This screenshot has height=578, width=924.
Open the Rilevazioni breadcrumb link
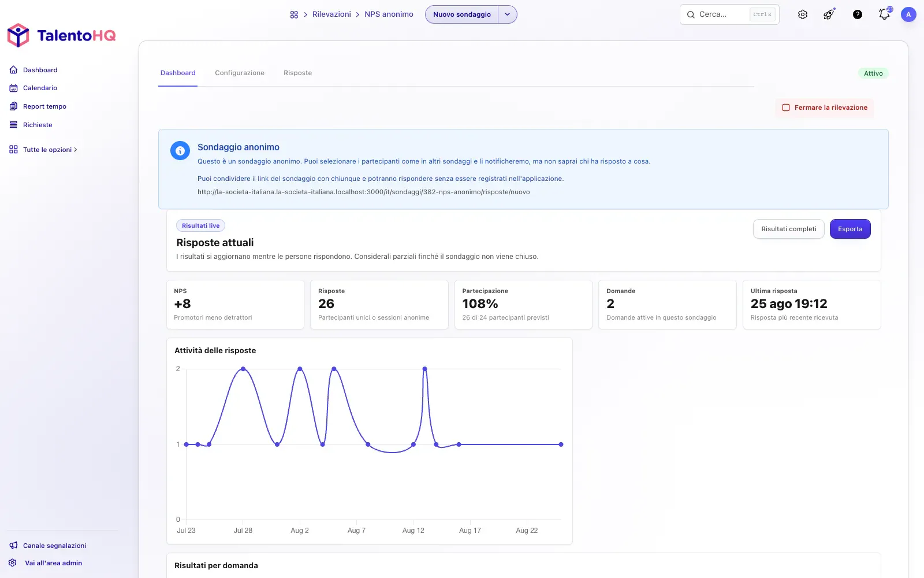331,14
